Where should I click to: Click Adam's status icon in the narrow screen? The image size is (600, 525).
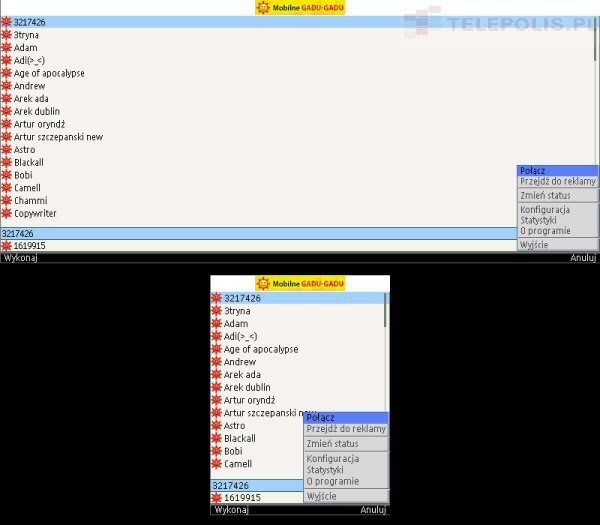[x=217, y=323]
